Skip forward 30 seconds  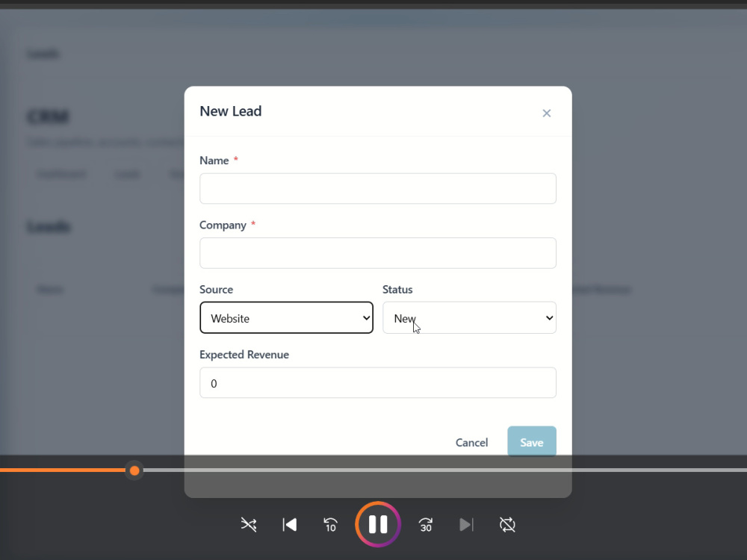tap(426, 525)
